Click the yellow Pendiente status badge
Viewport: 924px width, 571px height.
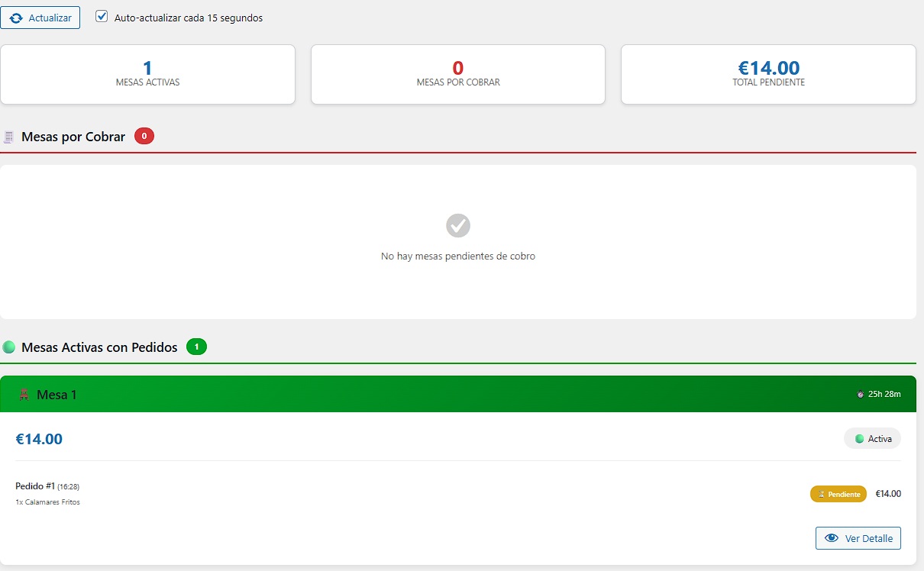838,494
